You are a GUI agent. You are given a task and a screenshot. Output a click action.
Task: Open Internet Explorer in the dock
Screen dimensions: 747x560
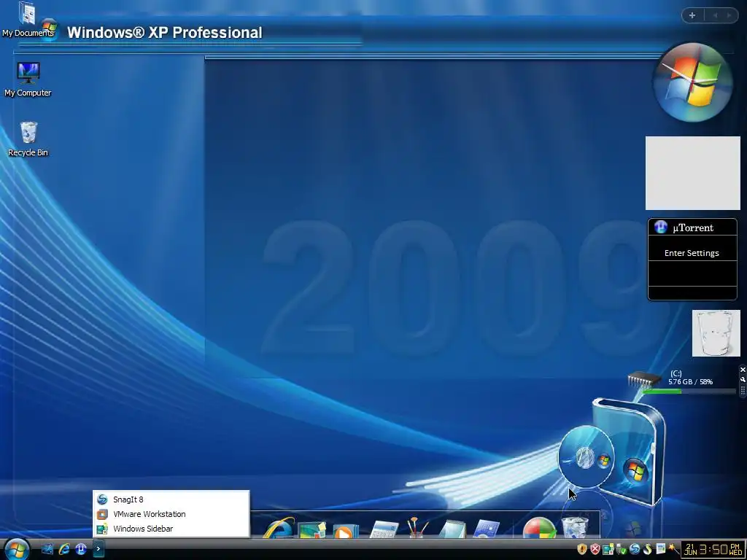point(279,527)
